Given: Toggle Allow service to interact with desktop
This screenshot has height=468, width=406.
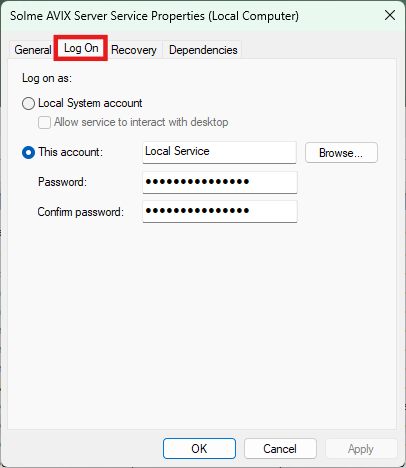Looking at the screenshot, I should pos(44,122).
